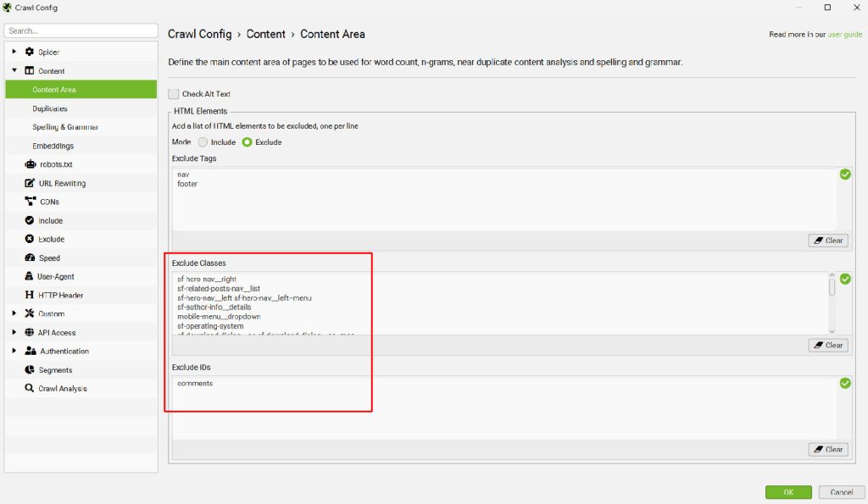Clear the Exclude Classes list
Viewport: 868px width, 504px height.
(828, 346)
